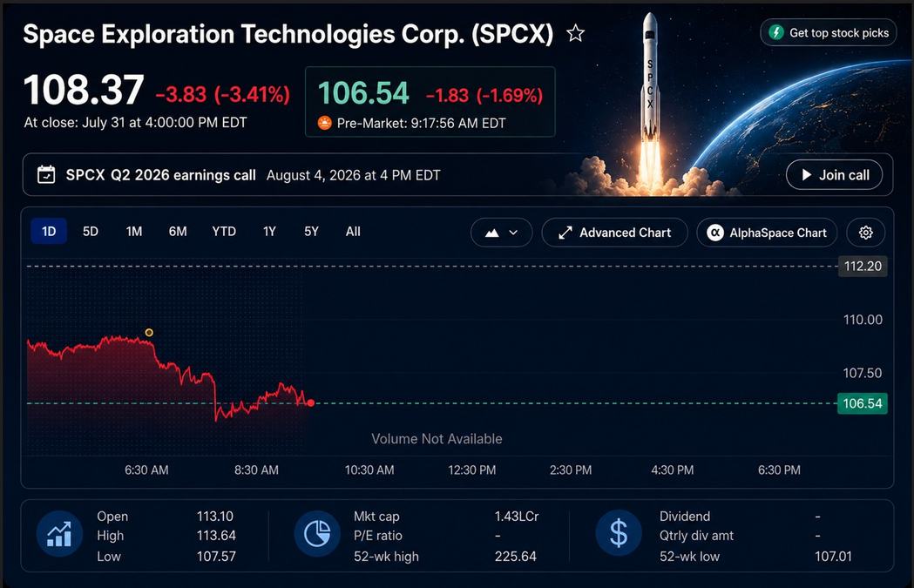Click the yellow event marker on the chart
The image size is (914, 588).
point(149,332)
